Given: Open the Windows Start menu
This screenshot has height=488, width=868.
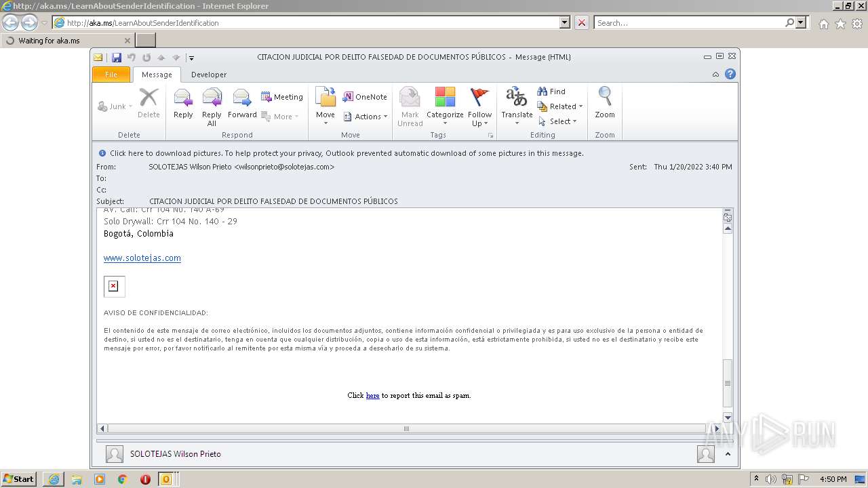Looking at the screenshot, I should (19, 479).
